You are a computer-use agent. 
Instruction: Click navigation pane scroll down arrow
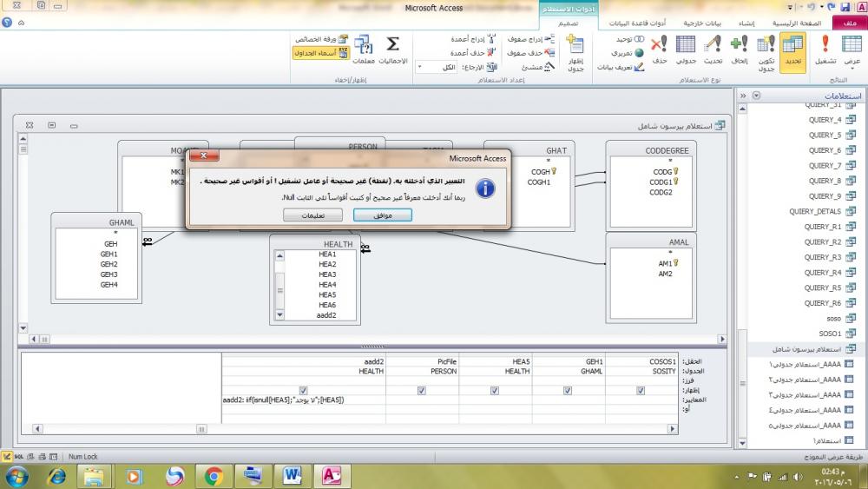tap(742, 443)
